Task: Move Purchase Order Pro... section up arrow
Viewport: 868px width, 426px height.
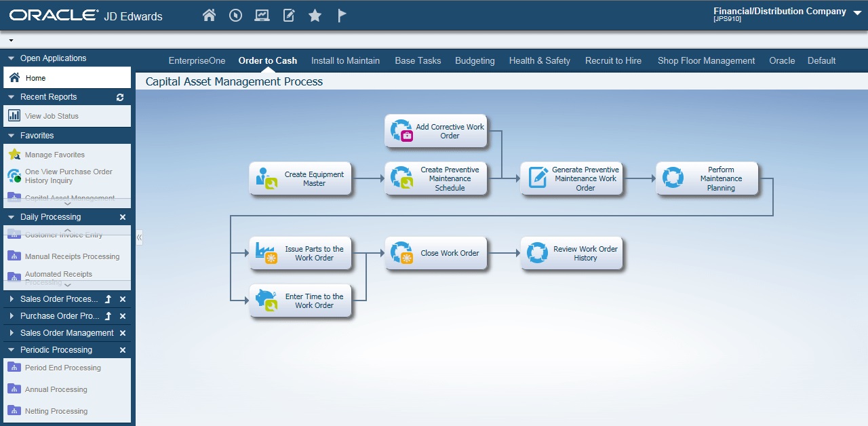Action: pyautogui.click(x=108, y=316)
